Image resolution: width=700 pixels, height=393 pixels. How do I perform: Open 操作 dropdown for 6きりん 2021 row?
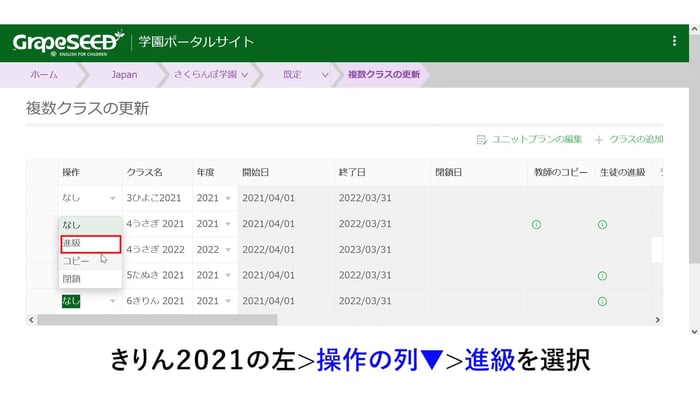pyautogui.click(x=112, y=301)
